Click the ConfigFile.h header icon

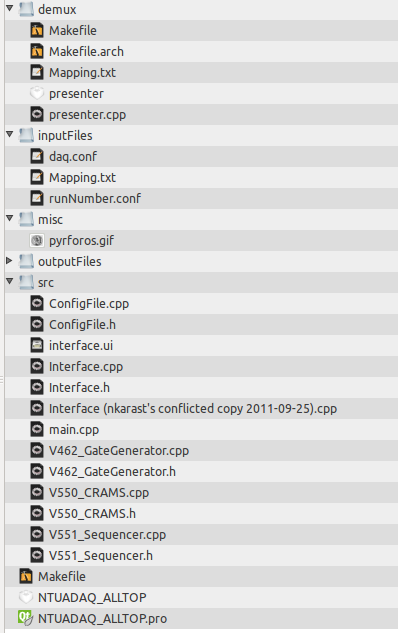[37, 324]
